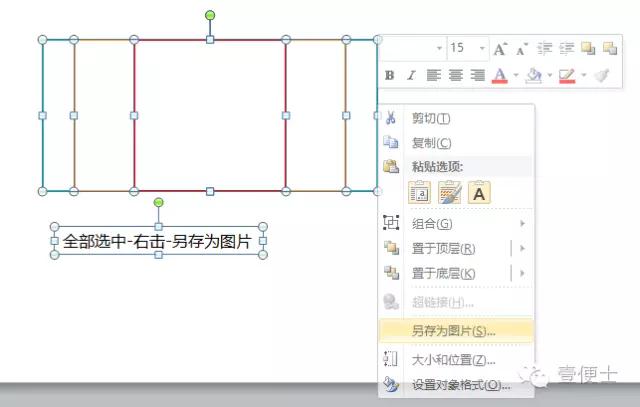
Task: Open 设置对象格式(O)... dialog
Action: point(456,385)
